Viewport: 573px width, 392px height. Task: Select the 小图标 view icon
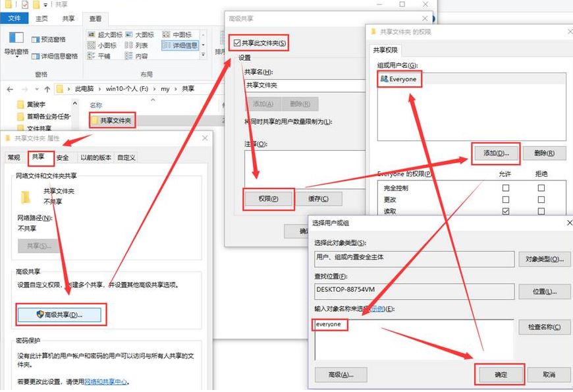tap(91, 45)
